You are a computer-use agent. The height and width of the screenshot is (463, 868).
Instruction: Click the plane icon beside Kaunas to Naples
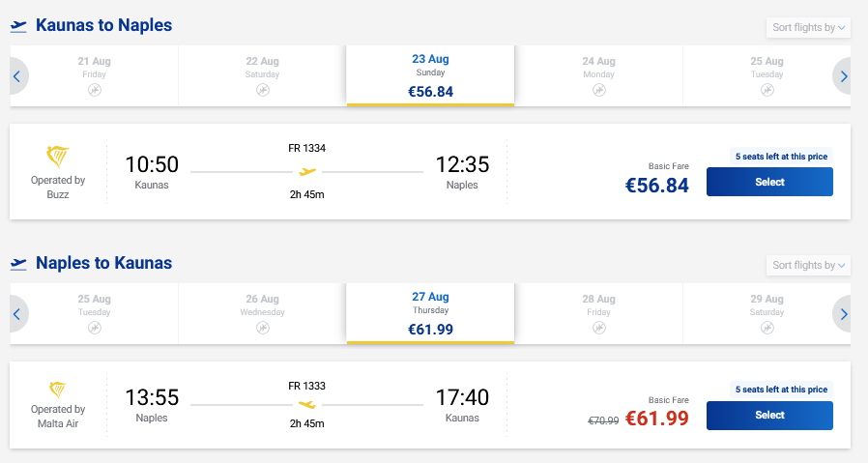[18, 26]
